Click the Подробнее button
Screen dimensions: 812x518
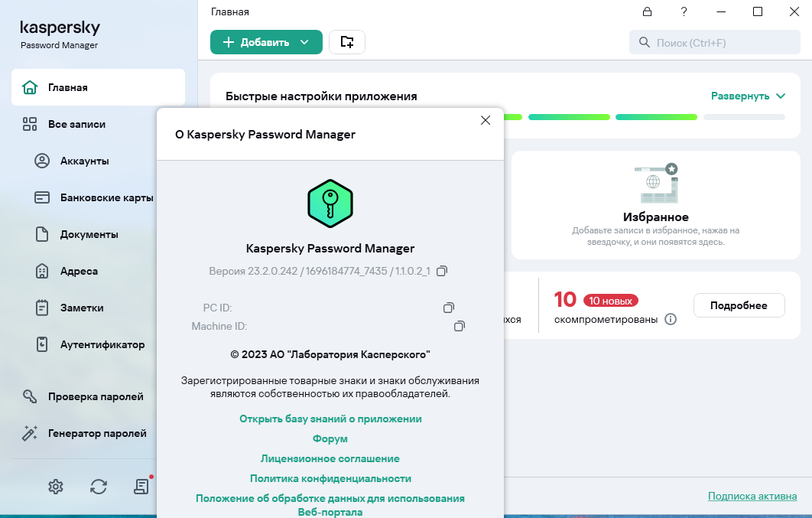(x=739, y=305)
